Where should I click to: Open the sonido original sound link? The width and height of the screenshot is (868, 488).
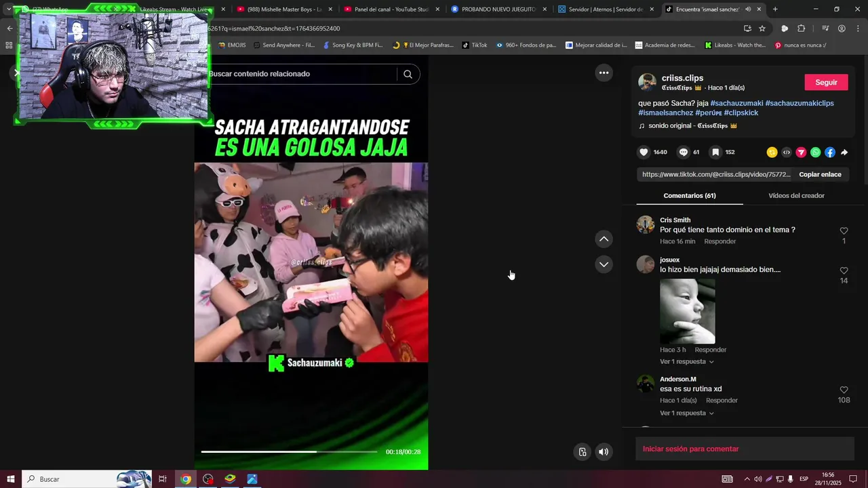pyautogui.click(x=688, y=126)
